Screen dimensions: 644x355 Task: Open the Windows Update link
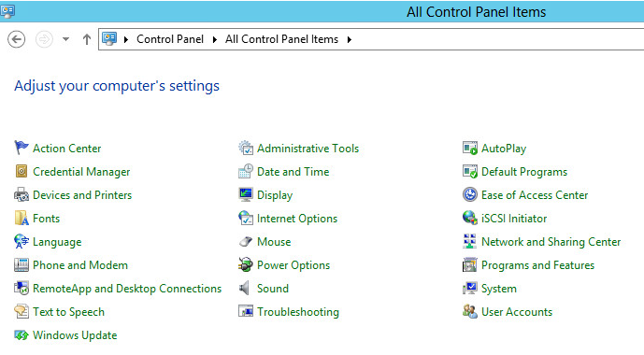(x=75, y=335)
